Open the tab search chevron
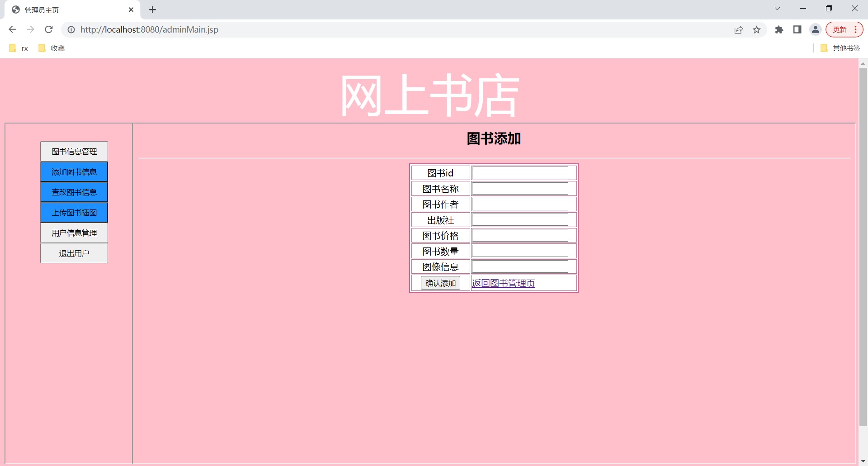Screen dimensions: 868x466 tap(777, 8)
